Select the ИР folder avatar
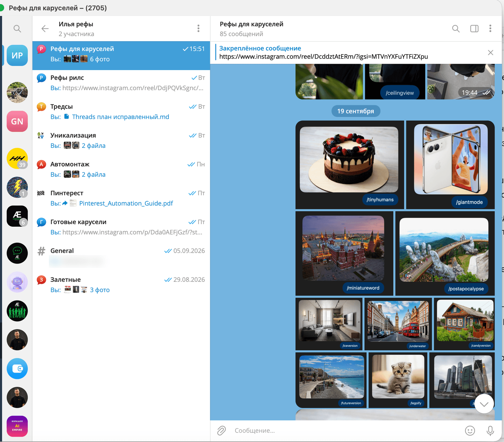504x442 pixels. point(17,55)
